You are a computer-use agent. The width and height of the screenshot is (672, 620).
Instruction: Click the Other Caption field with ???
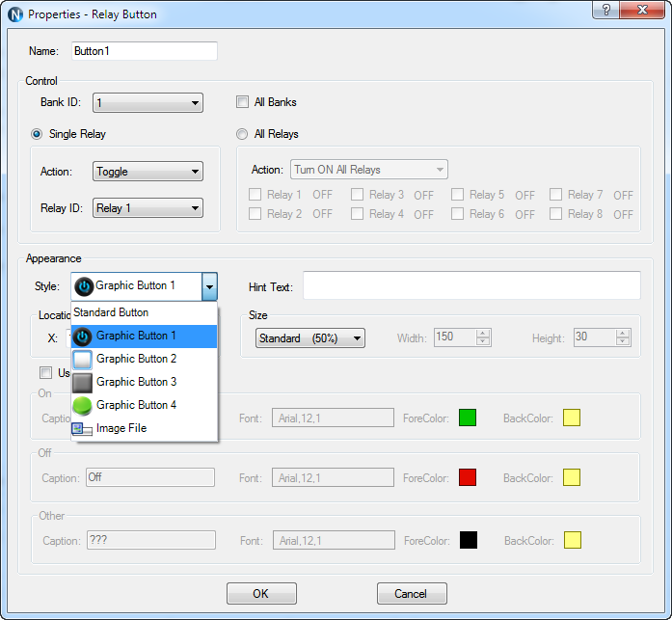(x=151, y=540)
